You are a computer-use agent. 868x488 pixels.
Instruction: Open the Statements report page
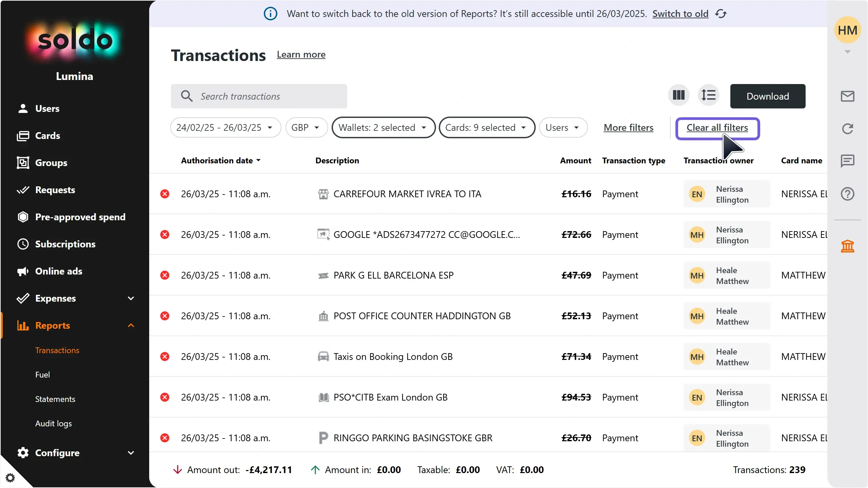click(x=55, y=399)
